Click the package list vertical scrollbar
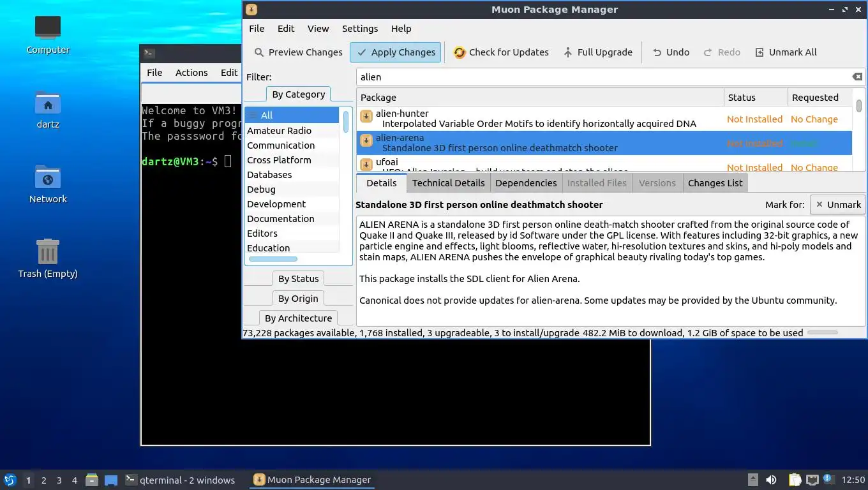Image resolution: width=868 pixels, height=490 pixels. 859,106
